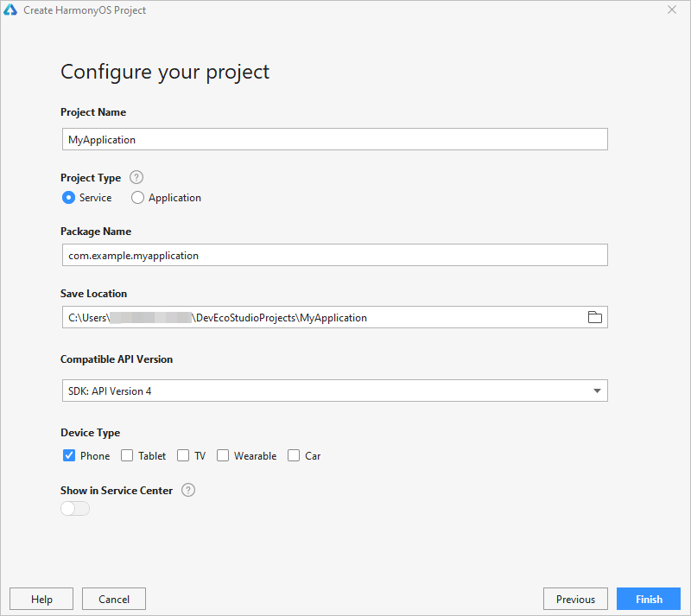This screenshot has height=616, width=691.
Task: Toggle the Show in Service Center switch
Action: tap(75, 508)
